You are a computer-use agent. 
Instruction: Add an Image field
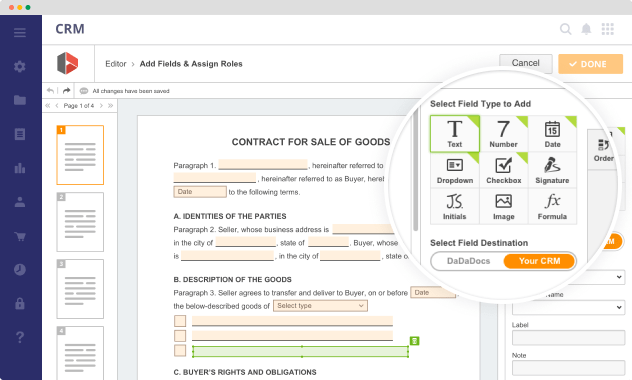[x=503, y=206]
